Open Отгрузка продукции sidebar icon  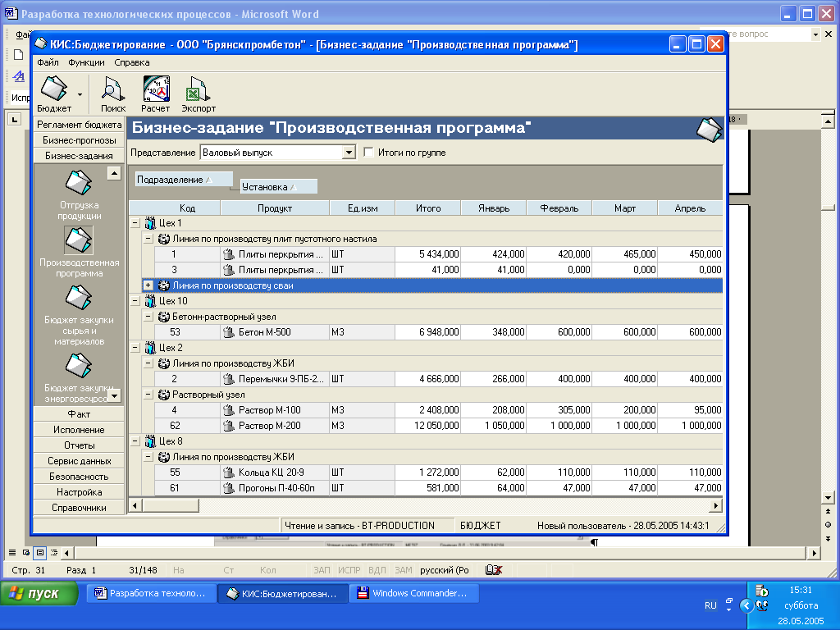(79, 183)
